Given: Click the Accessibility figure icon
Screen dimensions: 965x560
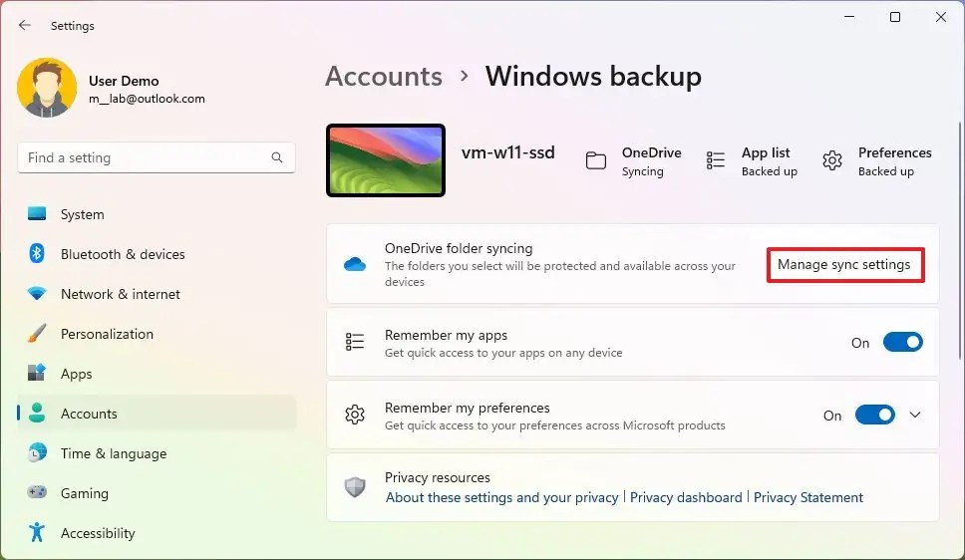Looking at the screenshot, I should 37,532.
